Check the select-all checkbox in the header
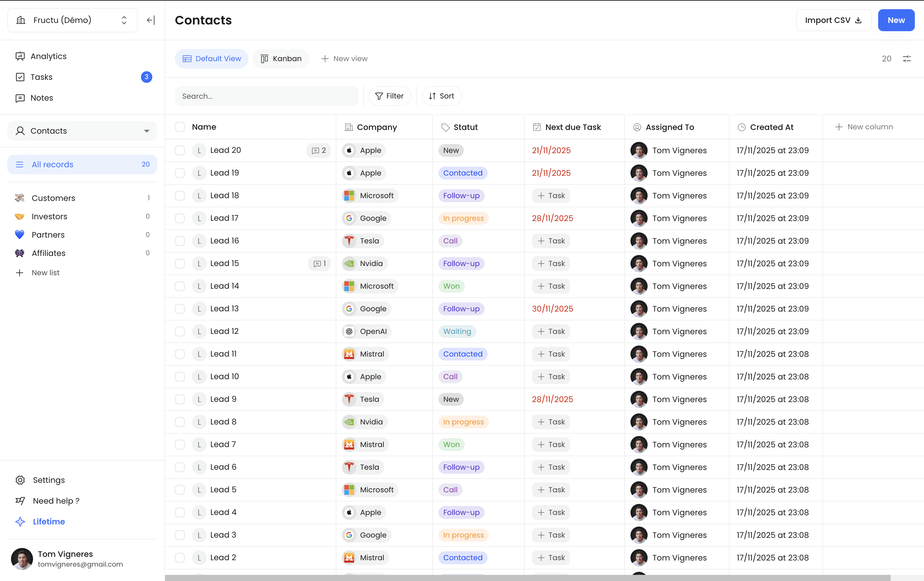Viewport: 924px width, 581px height. pos(179,127)
